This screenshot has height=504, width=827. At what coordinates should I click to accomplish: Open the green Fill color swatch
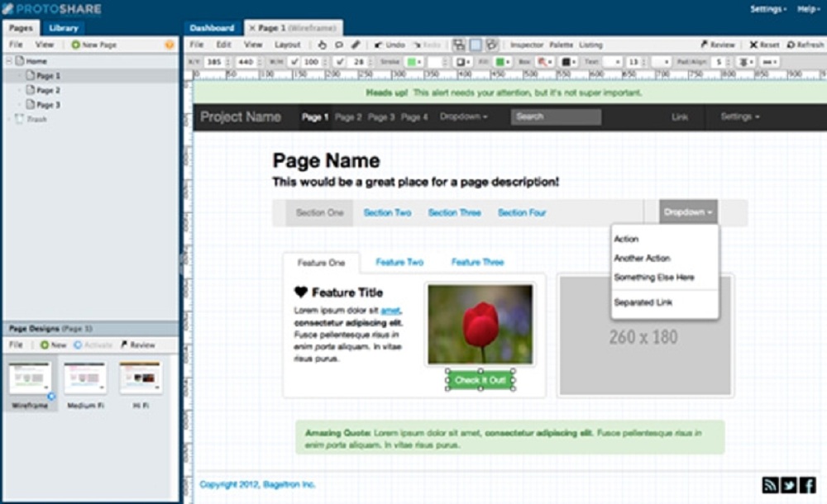501,62
